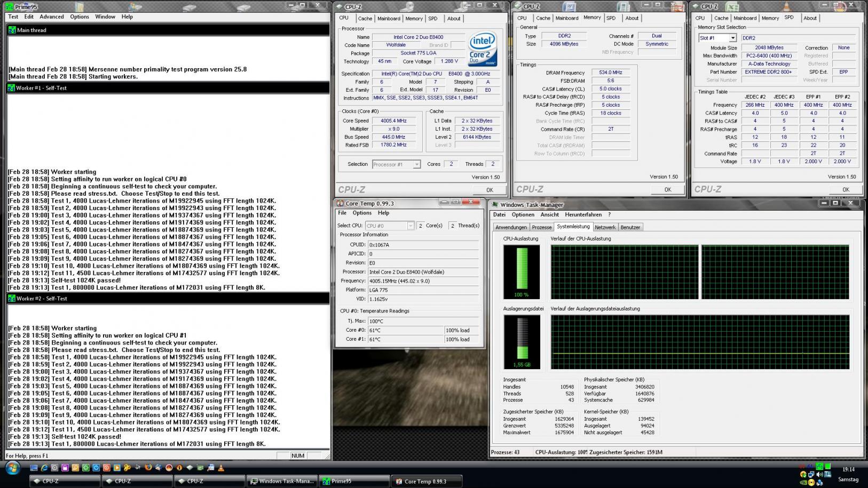Switch to the Benutzer tab
The width and height of the screenshot is (868, 488).
click(x=630, y=227)
